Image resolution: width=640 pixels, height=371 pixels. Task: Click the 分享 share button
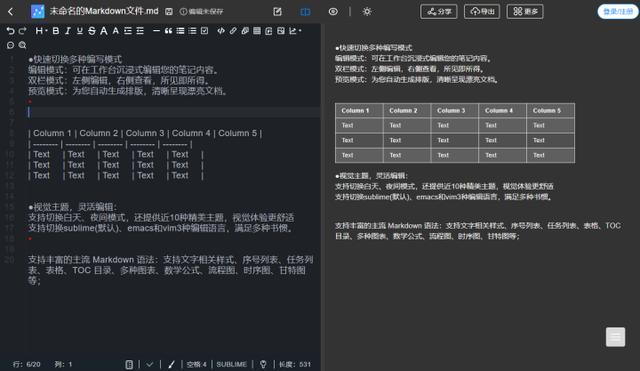439,11
